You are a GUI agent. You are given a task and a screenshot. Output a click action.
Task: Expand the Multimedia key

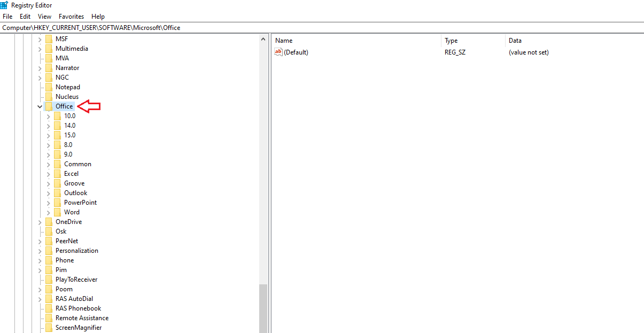(40, 49)
